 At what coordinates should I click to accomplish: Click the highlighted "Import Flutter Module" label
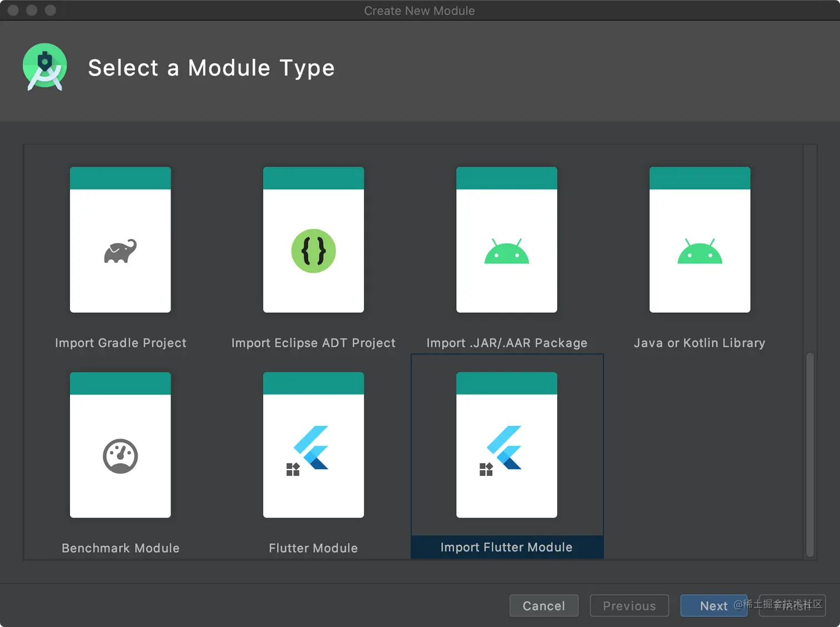[x=507, y=547]
